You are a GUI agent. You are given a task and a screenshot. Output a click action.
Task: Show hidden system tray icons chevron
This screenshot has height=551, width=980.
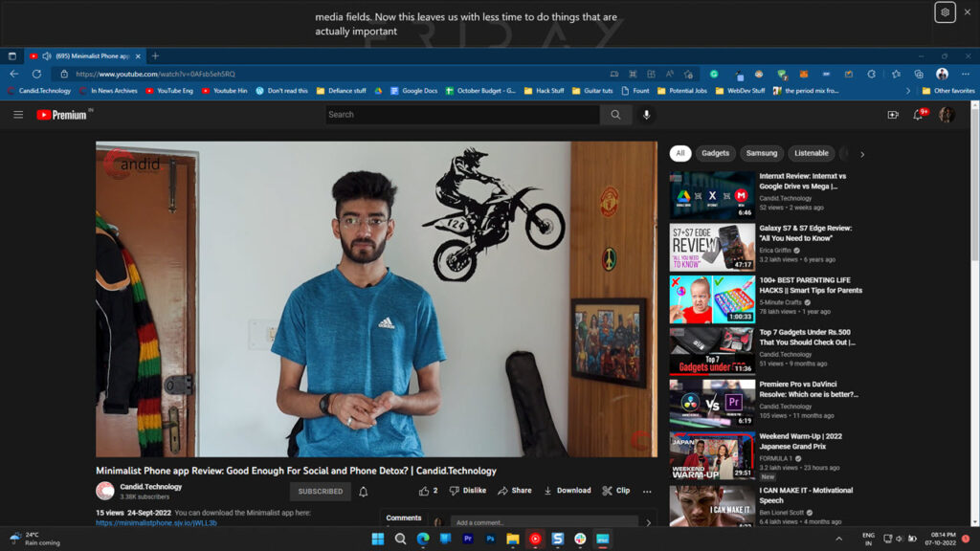pos(838,539)
